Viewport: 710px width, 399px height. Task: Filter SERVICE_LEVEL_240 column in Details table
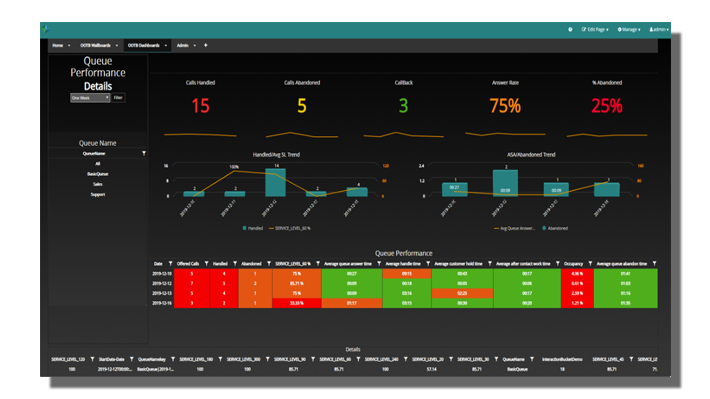tap(406, 359)
